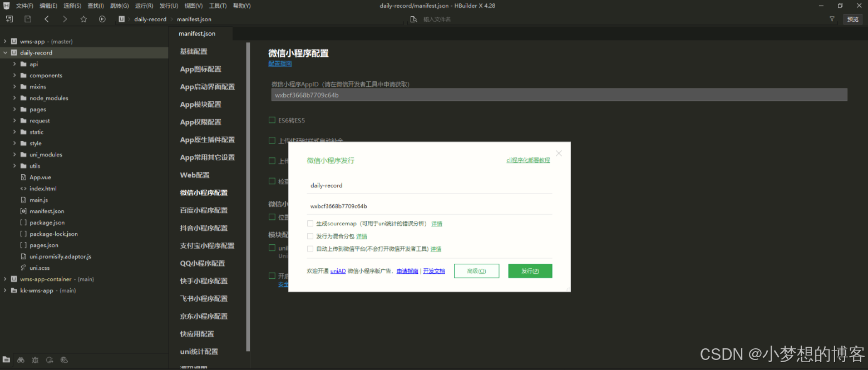Screen dimensions: 868x370
Task: Click the main.js file icon
Action: point(23,200)
